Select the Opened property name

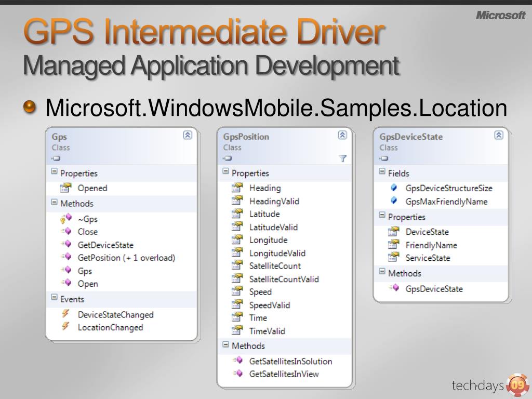pyautogui.click(x=92, y=188)
